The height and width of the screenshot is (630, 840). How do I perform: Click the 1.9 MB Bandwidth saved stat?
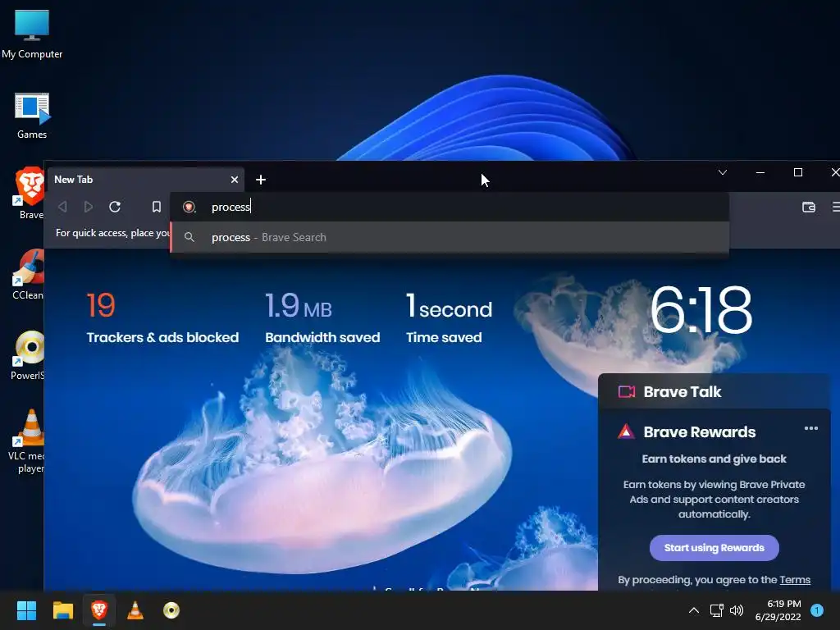[x=322, y=318]
